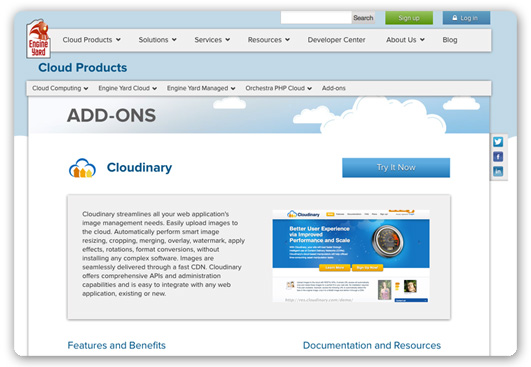Expand the Orchestra PHP Cloud submenu

[279, 88]
